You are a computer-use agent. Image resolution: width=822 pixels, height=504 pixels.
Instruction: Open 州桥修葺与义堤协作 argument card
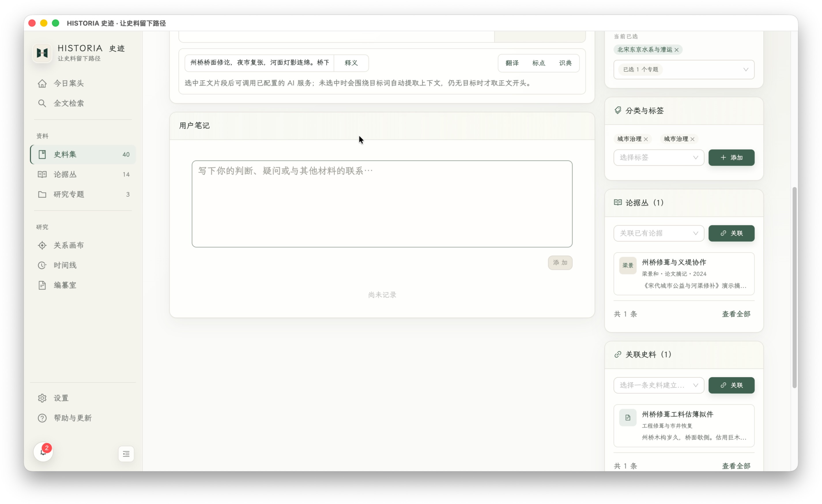[684, 274]
